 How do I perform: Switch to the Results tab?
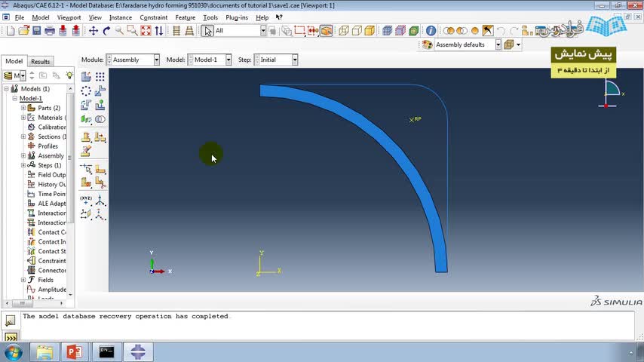(41, 62)
